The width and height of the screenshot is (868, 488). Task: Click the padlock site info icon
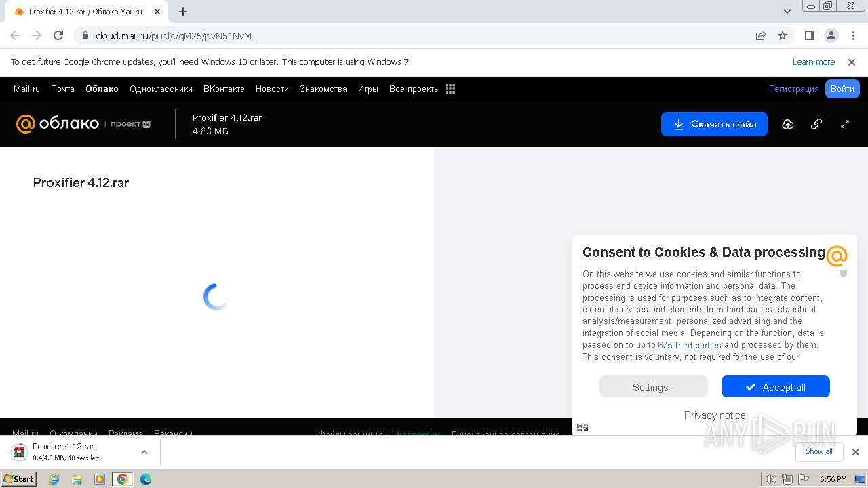(85, 36)
